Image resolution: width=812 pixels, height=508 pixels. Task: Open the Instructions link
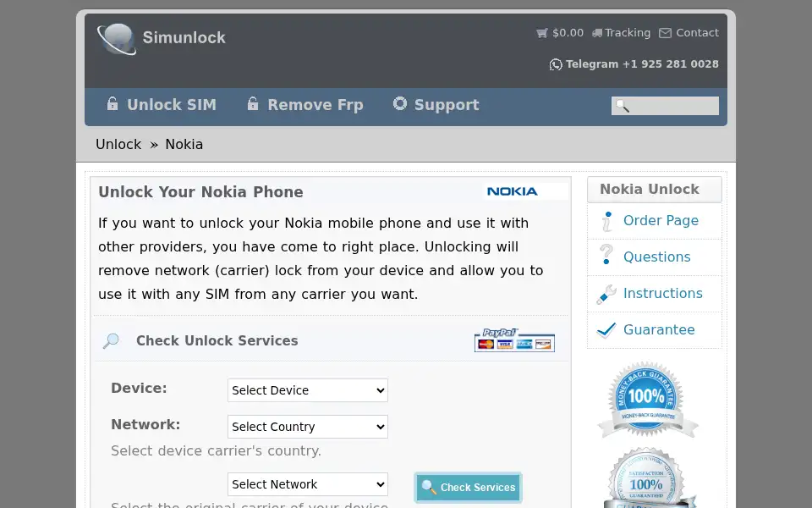pyautogui.click(x=663, y=294)
